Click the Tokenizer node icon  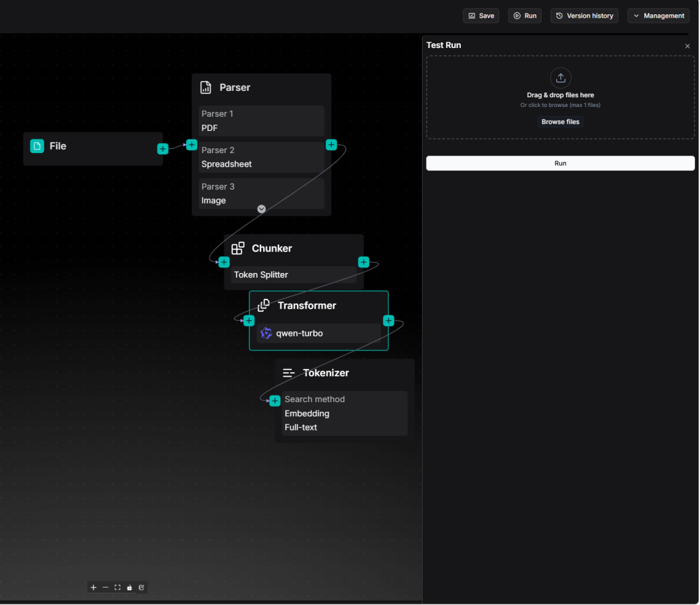tap(289, 373)
